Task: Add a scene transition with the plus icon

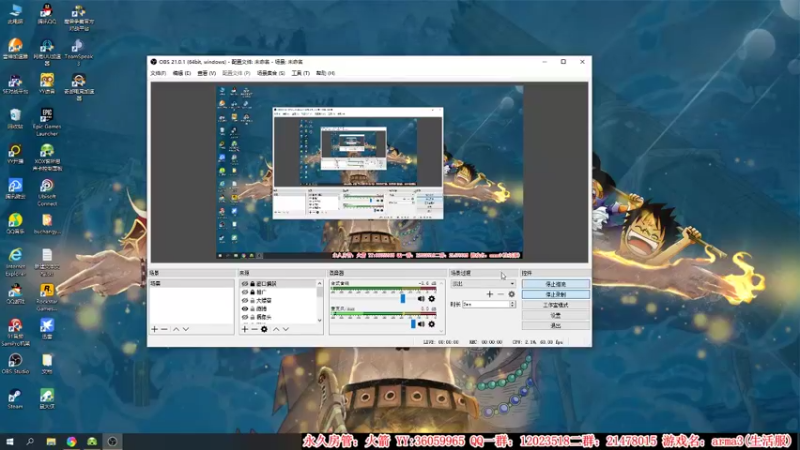Action: point(490,294)
